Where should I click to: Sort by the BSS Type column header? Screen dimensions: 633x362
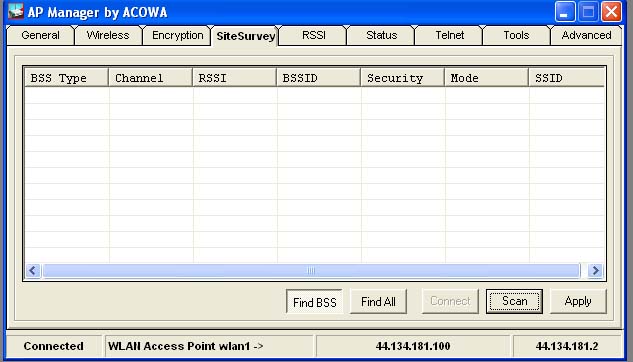(67, 77)
